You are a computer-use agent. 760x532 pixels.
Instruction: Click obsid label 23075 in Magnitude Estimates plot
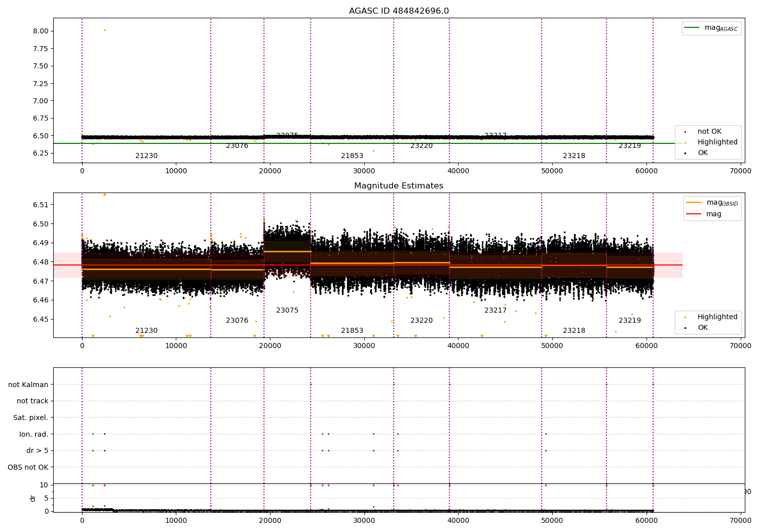point(287,311)
